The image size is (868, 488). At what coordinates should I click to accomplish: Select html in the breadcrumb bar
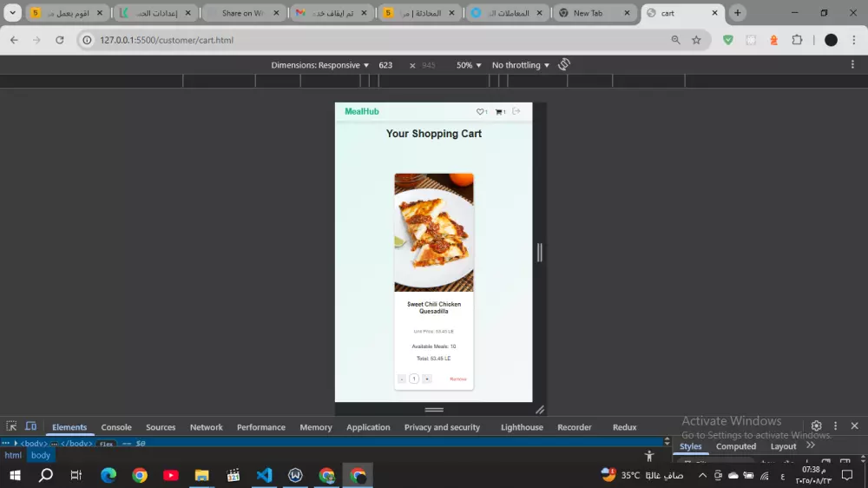pyautogui.click(x=13, y=455)
